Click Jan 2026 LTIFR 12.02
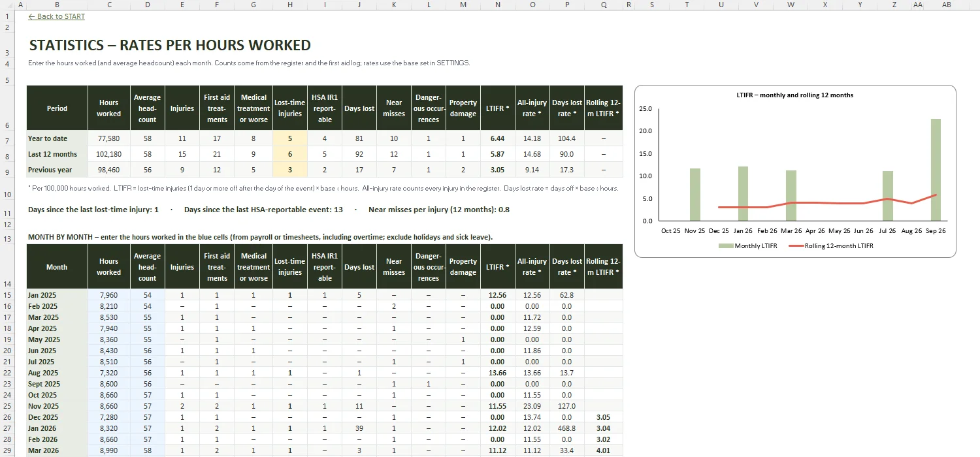 (x=498, y=428)
